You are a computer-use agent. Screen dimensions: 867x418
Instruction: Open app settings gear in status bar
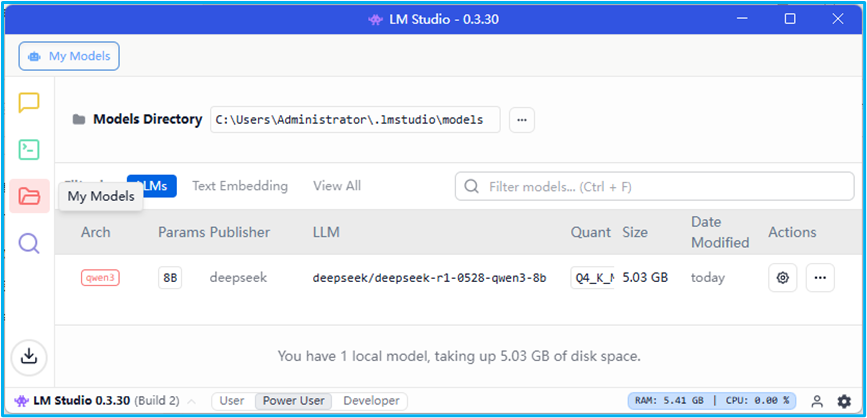pos(844,401)
